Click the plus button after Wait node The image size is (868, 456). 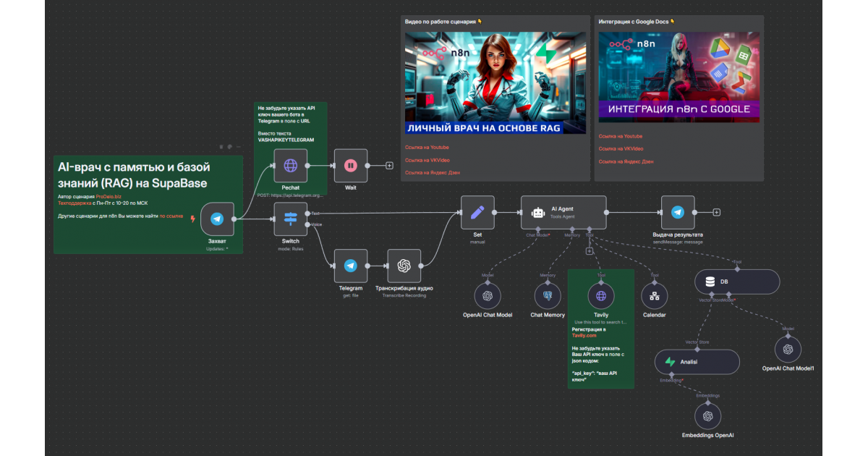pos(389,166)
